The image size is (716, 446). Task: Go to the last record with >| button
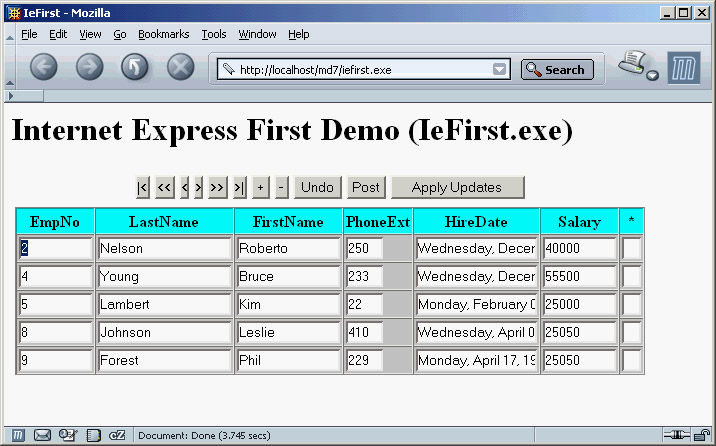[x=239, y=187]
